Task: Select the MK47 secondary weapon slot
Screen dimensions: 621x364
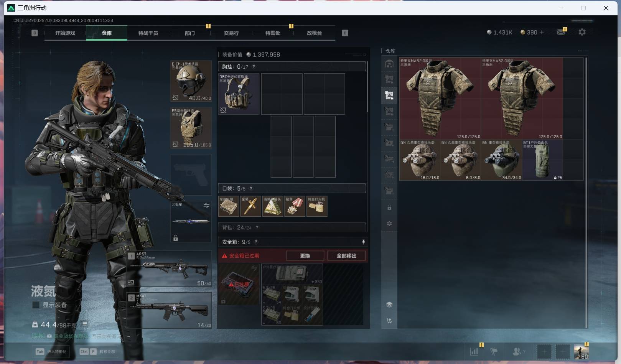Action: [169, 311]
